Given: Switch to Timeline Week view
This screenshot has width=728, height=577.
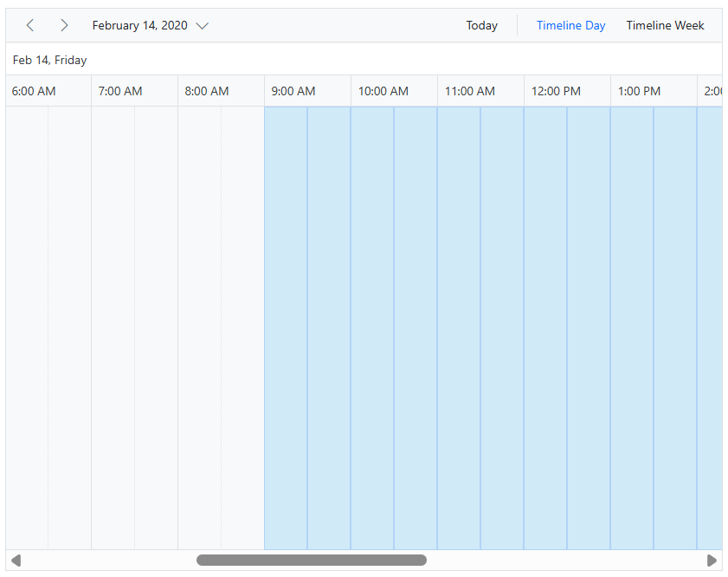Looking at the screenshot, I should coord(665,25).
